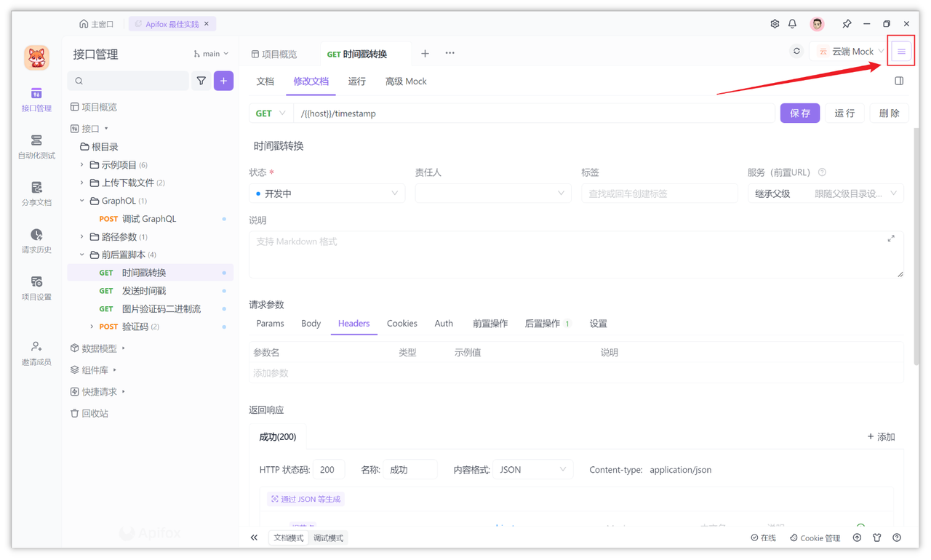Screen dimensions: 931x560
Task: Click the shirt theme icon in status bar
Action: 876,537
